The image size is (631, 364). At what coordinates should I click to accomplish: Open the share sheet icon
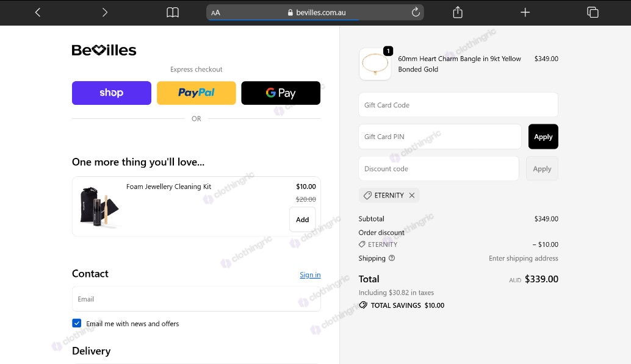(458, 12)
